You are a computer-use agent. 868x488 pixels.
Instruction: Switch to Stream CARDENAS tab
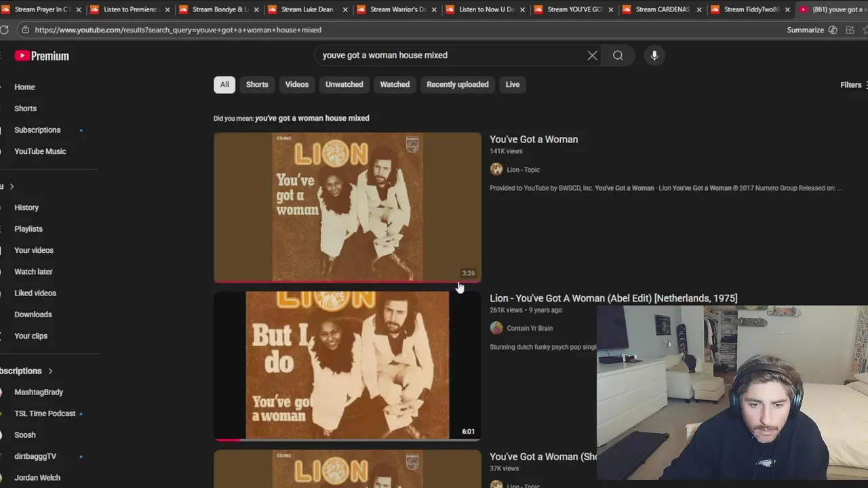tap(661, 9)
